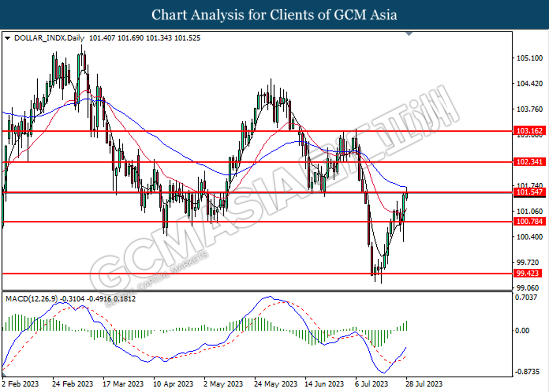Click the MACD 0.7037 scale value
Viewport: 549px width, 392px height.
click(526, 298)
